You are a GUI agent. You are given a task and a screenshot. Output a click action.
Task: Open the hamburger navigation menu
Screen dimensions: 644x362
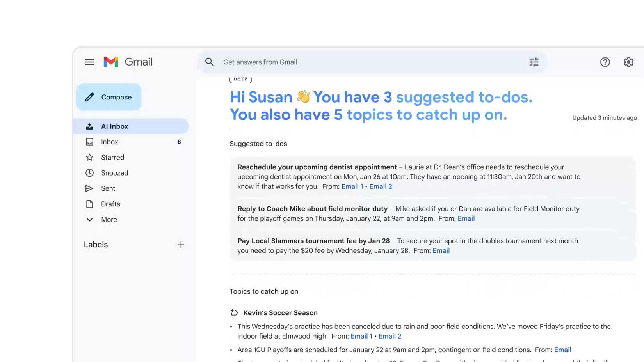point(89,62)
